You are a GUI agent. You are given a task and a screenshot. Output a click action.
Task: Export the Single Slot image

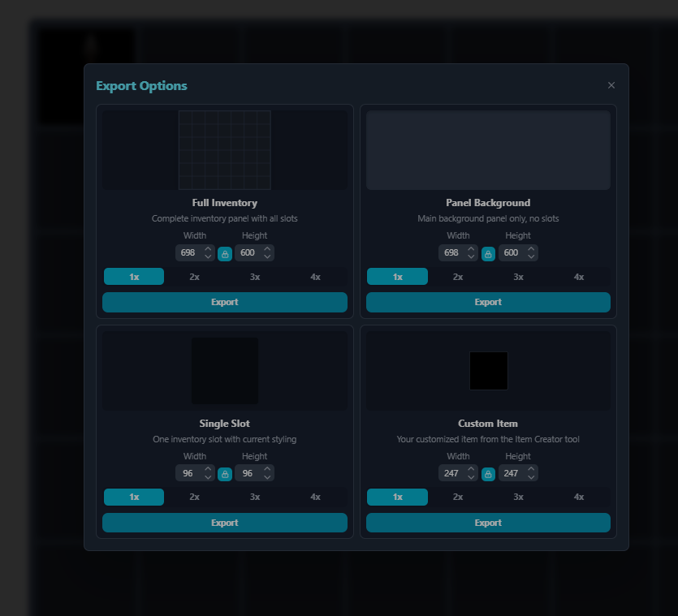click(x=225, y=523)
